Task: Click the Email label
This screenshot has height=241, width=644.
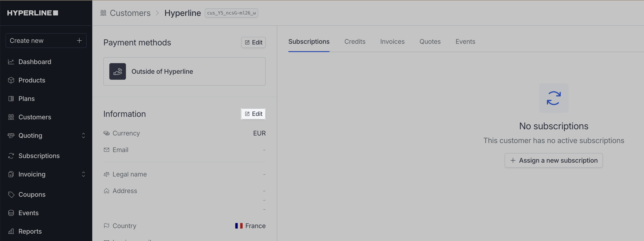Action: pos(120,150)
